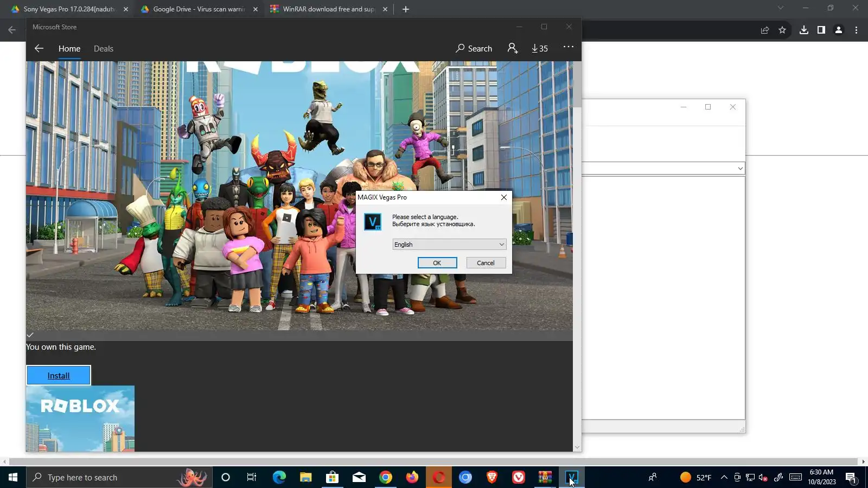
Task: Open the Vegas Pro installer taskbar icon
Action: click(572, 477)
